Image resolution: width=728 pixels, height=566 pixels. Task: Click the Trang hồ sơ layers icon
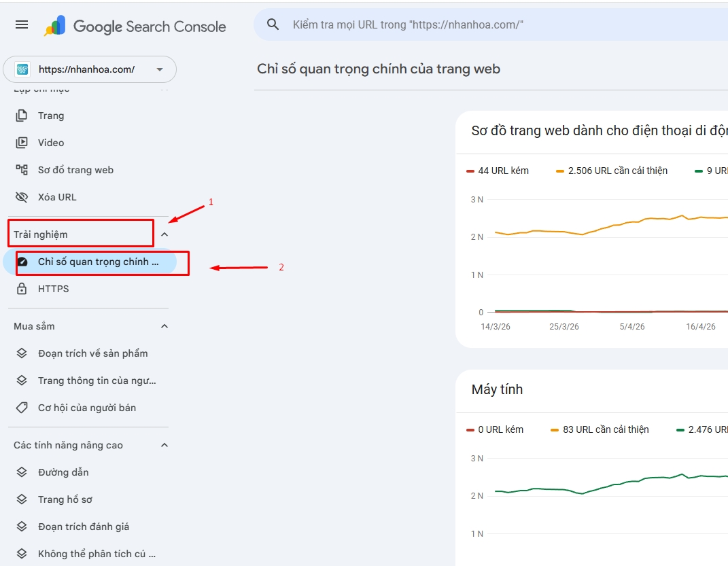coord(22,499)
